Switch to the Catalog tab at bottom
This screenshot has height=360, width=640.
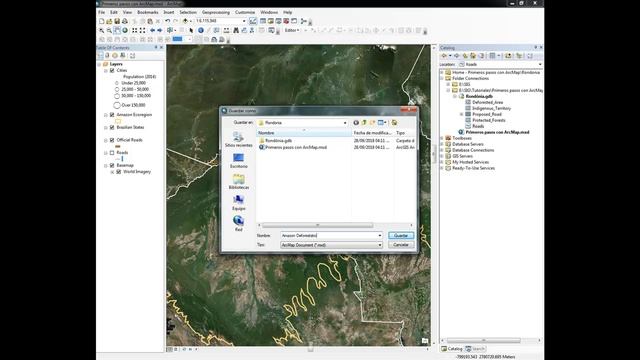[452, 349]
